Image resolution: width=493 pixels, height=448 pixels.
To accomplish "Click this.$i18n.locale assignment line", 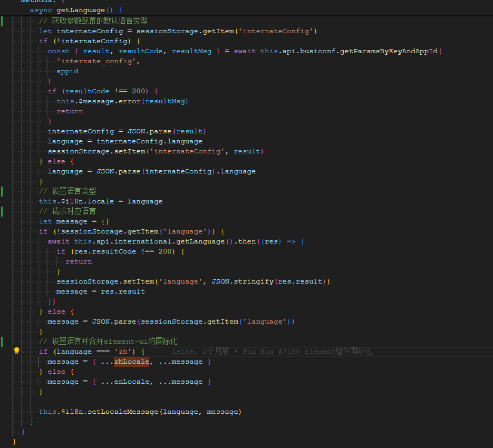I will [x=100, y=201].
